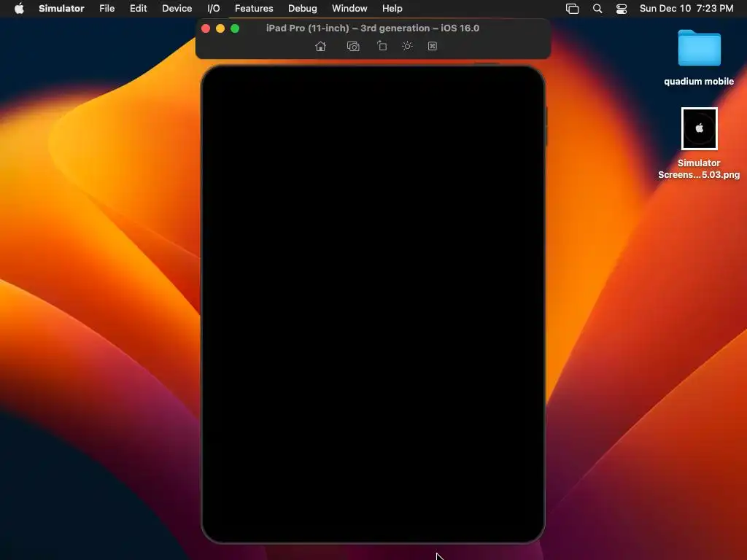Open Spotlight search in menu bar
The image size is (747, 560).
point(597,9)
